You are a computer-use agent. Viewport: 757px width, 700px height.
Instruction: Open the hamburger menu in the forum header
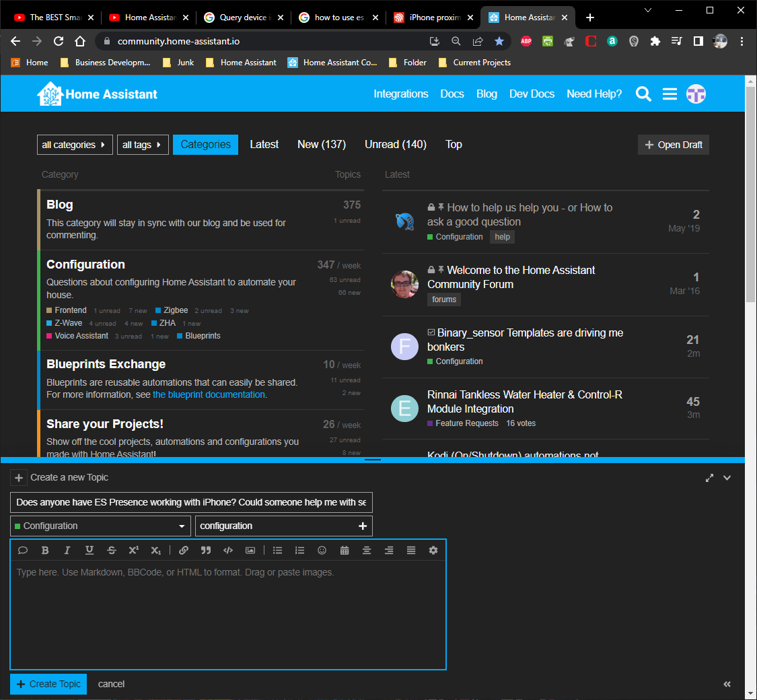pyautogui.click(x=670, y=94)
